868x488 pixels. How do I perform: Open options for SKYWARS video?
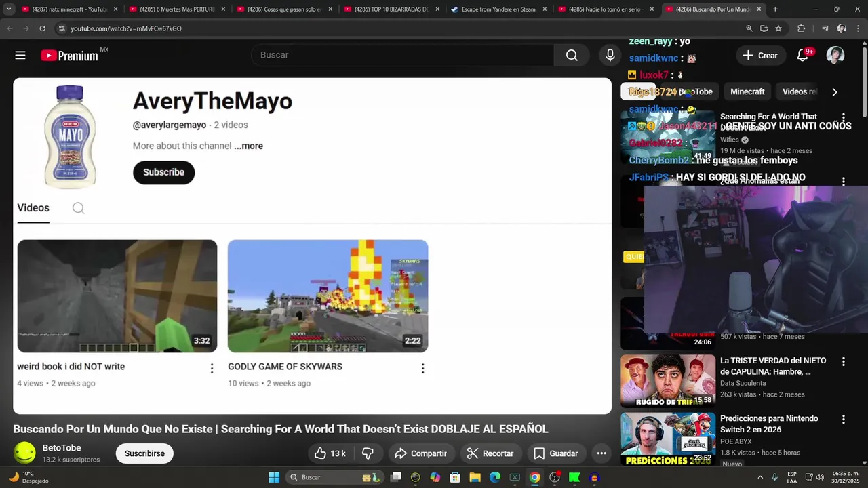(x=422, y=368)
